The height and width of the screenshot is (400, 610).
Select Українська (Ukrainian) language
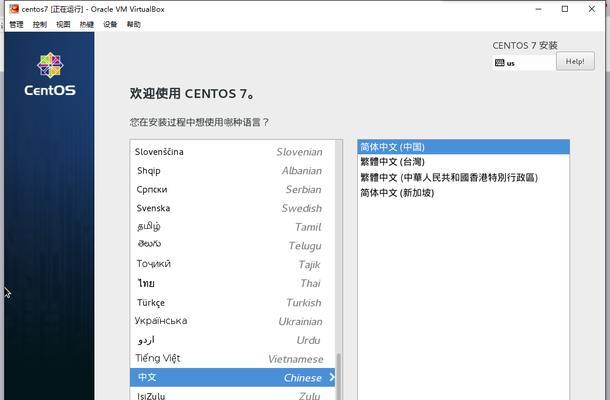pos(232,321)
